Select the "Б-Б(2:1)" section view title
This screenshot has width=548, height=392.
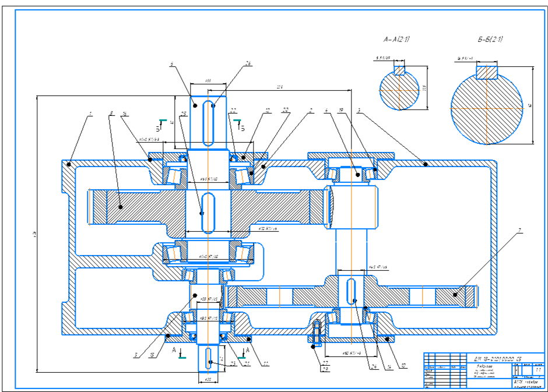(490, 39)
